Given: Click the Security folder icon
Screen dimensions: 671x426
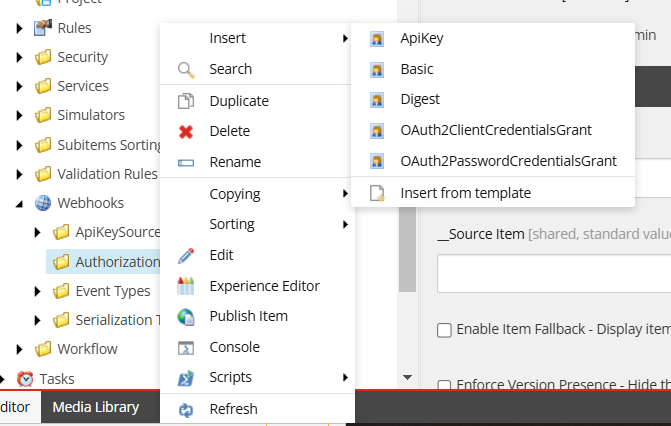Looking at the screenshot, I should pos(43,57).
